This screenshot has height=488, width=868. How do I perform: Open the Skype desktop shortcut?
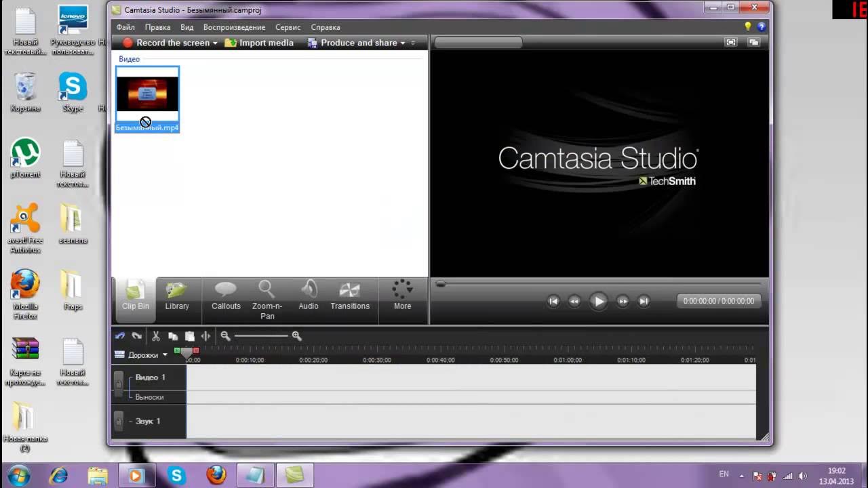pyautogui.click(x=73, y=93)
